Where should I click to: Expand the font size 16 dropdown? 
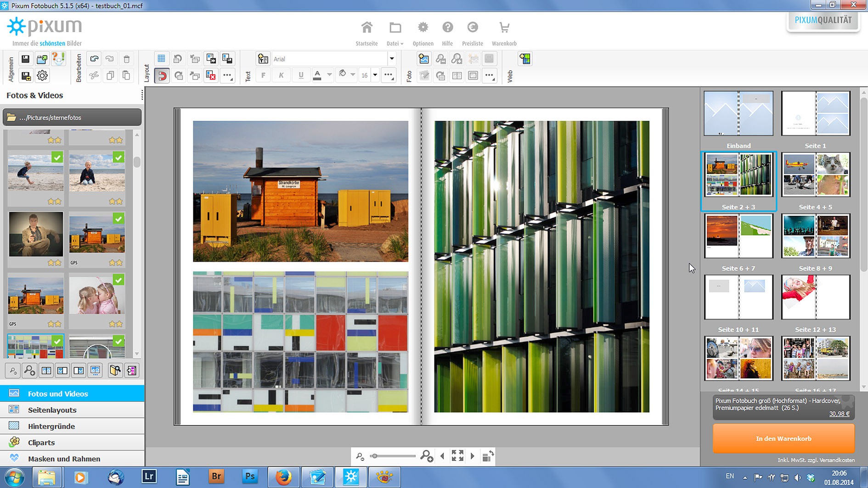coord(375,75)
